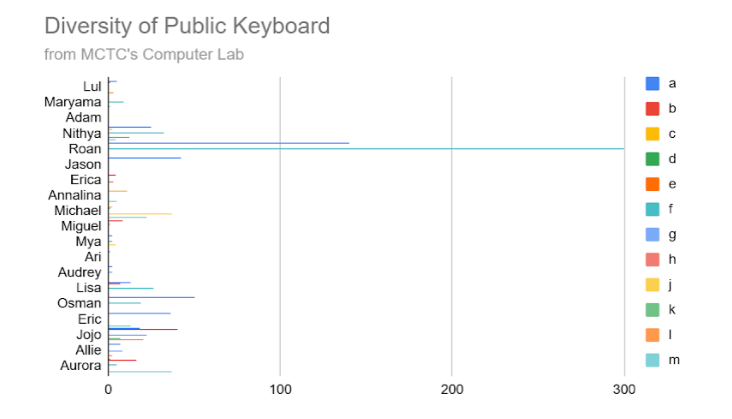Click the 'Roan' axis label
This screenshot has height=419, width=732.
pyautogui.click(x=84, y=149)
